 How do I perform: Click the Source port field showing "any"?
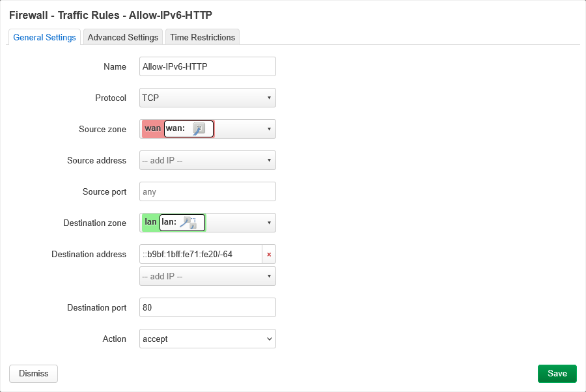pyautogui.click(x=207, y=191)
